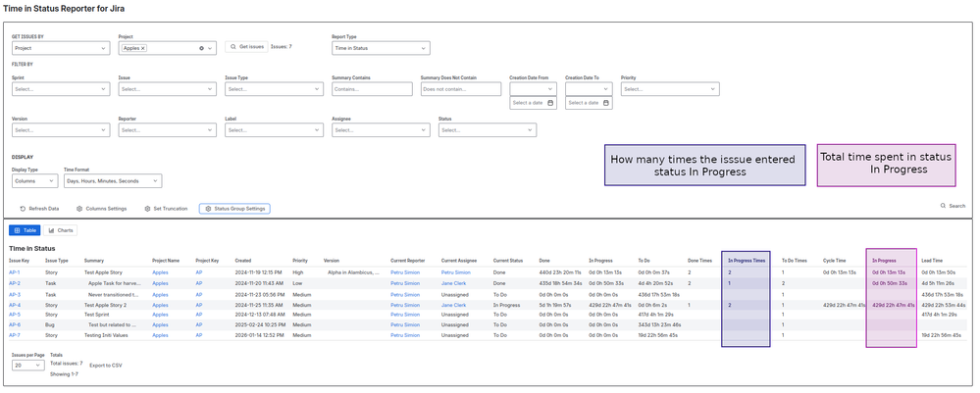
Task: Expand the Project selector chevron
Action: pos(211,48)
